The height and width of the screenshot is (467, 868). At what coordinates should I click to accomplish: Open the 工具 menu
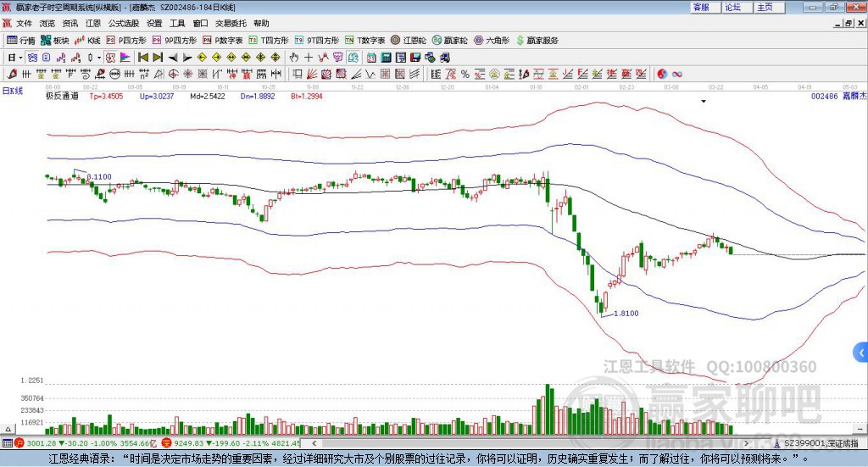tap(177, 23)
